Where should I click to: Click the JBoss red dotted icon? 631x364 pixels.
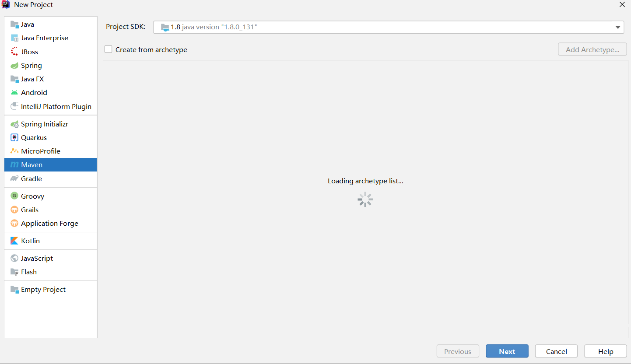(14, 52)
